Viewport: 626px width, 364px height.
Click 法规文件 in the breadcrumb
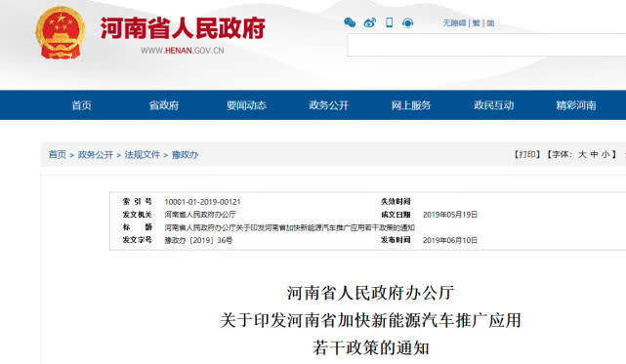(x=143, y=154)
